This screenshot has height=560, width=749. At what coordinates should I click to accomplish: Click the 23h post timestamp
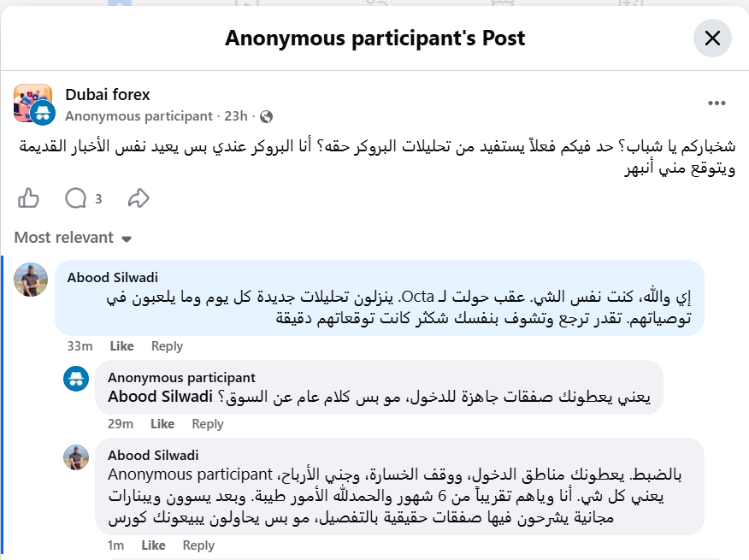tap(236, 116)
